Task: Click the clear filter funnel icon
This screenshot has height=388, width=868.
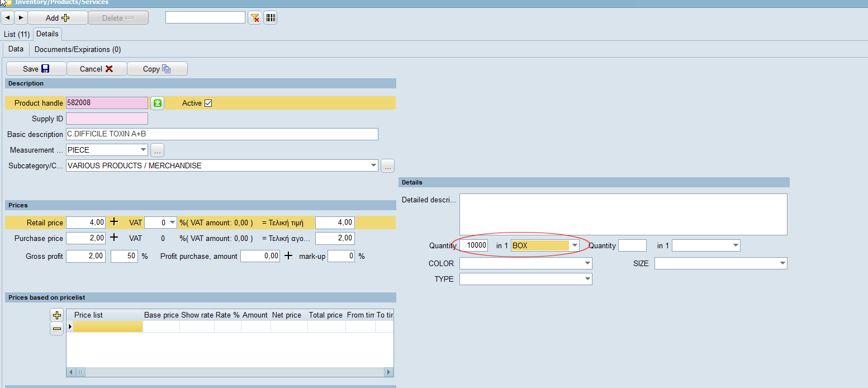Action: (255, 18)
